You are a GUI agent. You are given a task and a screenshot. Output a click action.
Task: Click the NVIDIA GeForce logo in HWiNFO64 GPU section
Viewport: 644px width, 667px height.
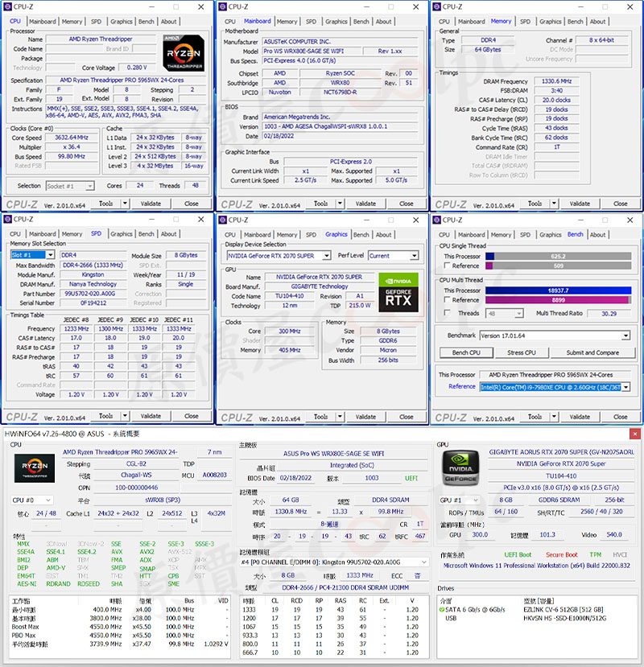tap(460, 468)
